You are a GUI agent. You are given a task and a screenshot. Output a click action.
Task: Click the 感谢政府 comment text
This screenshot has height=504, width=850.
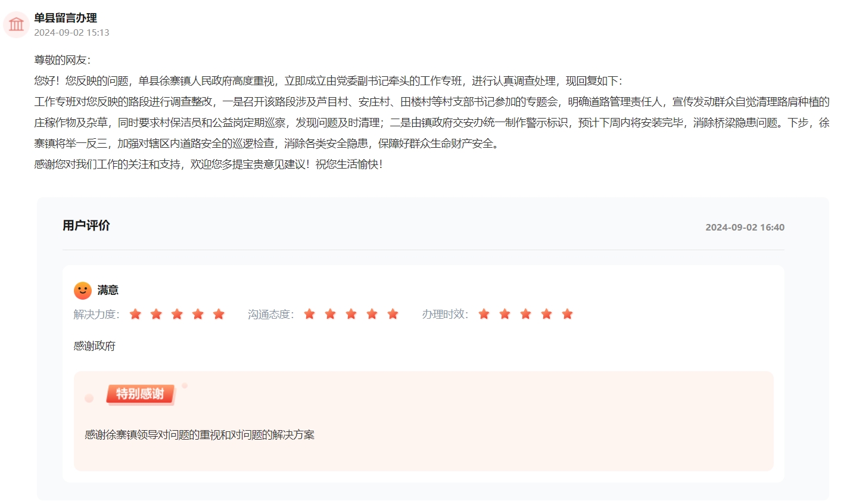tap(95, 346)
